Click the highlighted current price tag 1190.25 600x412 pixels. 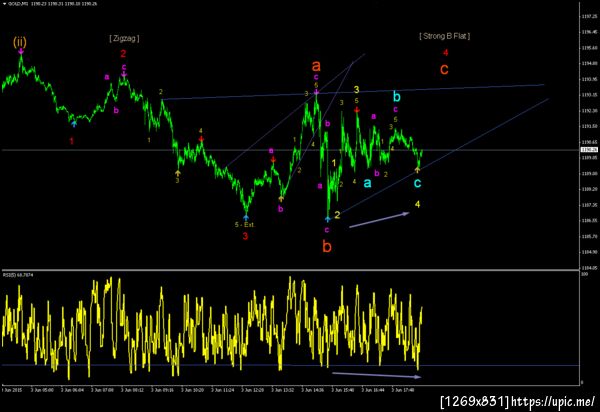pos(589,150)
